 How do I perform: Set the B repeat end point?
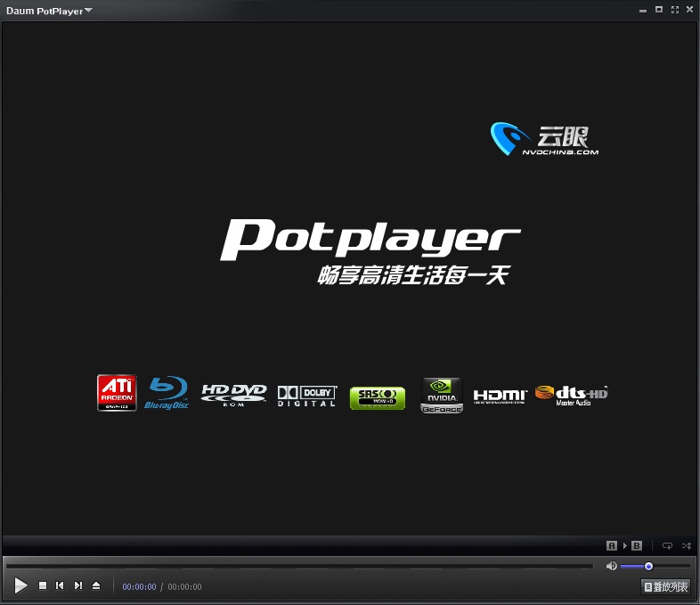pos(637,545)
